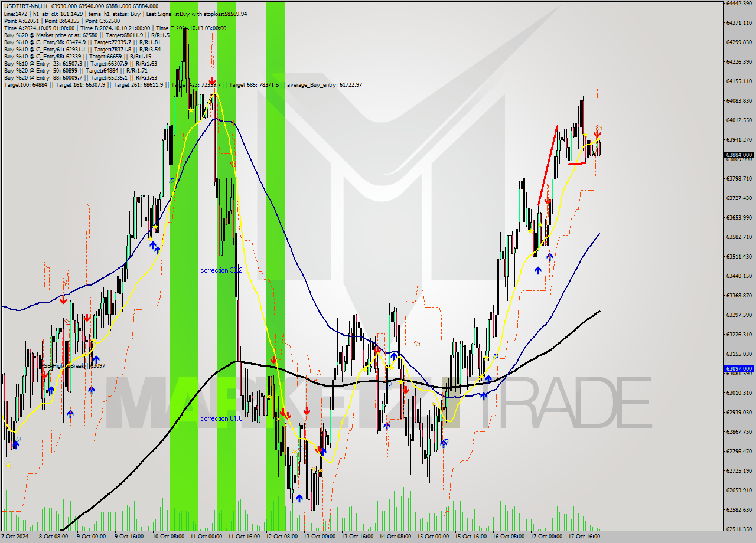Screen dimensions: 756x543
Task: Click the '10 Oct 08:00' time axis label
Action: pyautogui.click(x=168, y=537)
